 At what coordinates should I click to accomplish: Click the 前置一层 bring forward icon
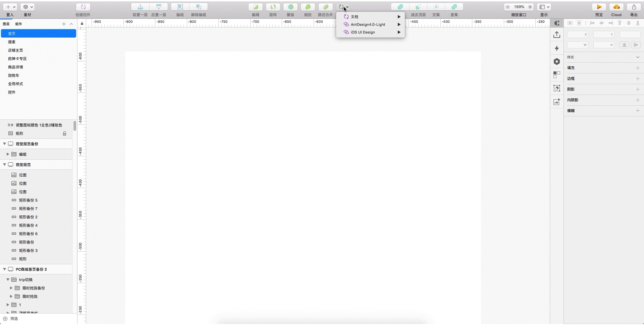(140, 7)
